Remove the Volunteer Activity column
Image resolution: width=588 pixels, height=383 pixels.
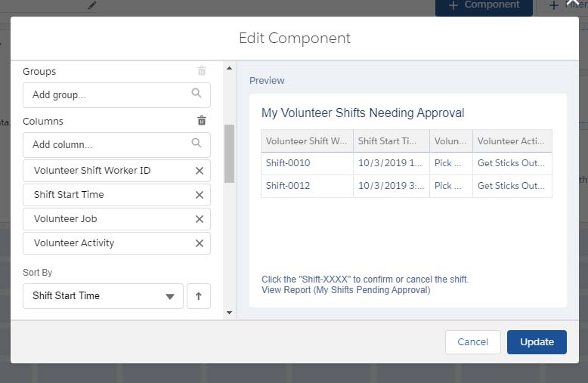(200, 243)
